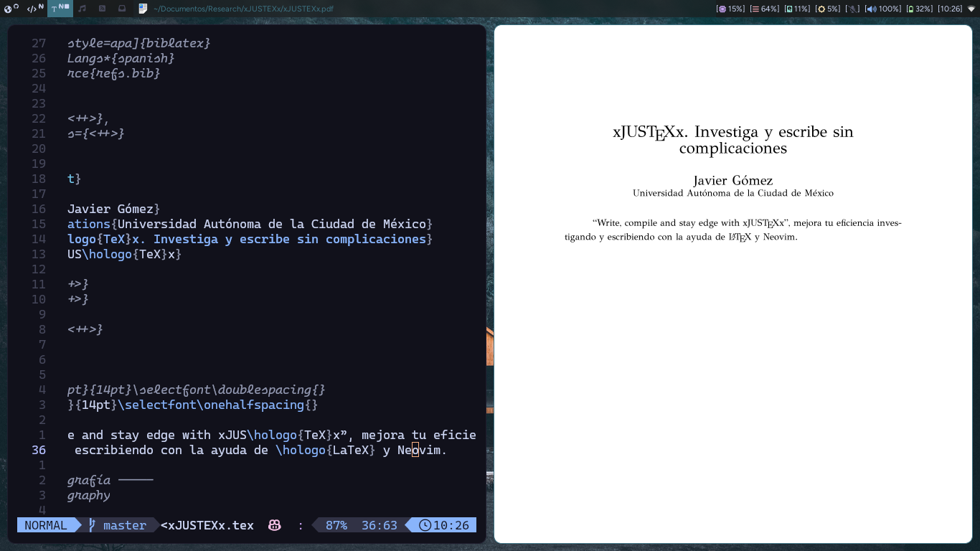Click the pink Copilot face icon
This screenshot has width=980, height=551.
click(274, 525)
